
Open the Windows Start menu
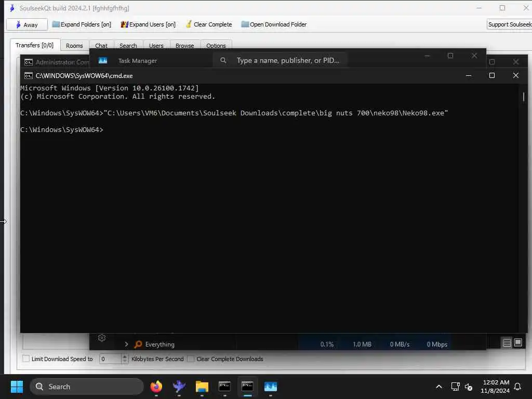pyautogui.click(x=17, y=387)
